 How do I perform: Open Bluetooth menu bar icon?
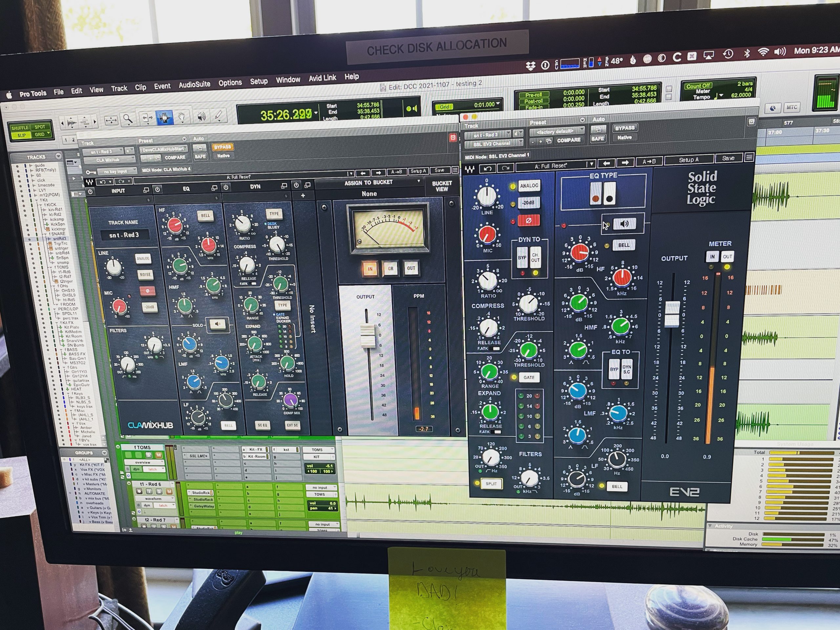746,53
